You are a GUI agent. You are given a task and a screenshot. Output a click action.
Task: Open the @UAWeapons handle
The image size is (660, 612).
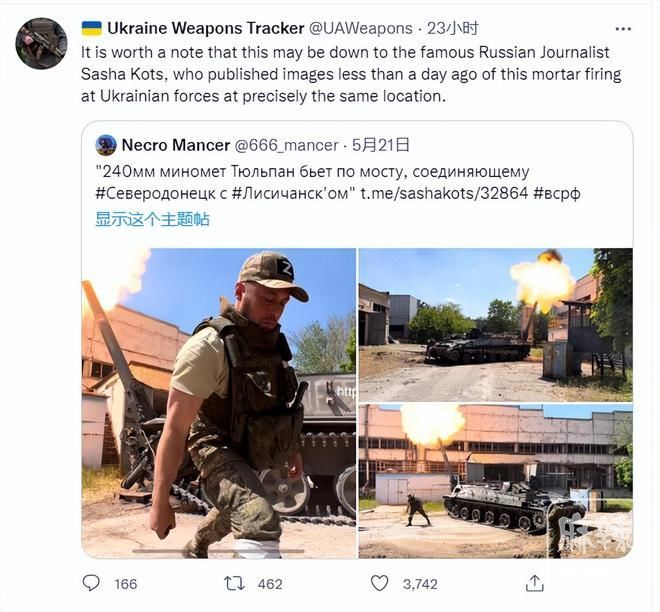pos(361,28)
